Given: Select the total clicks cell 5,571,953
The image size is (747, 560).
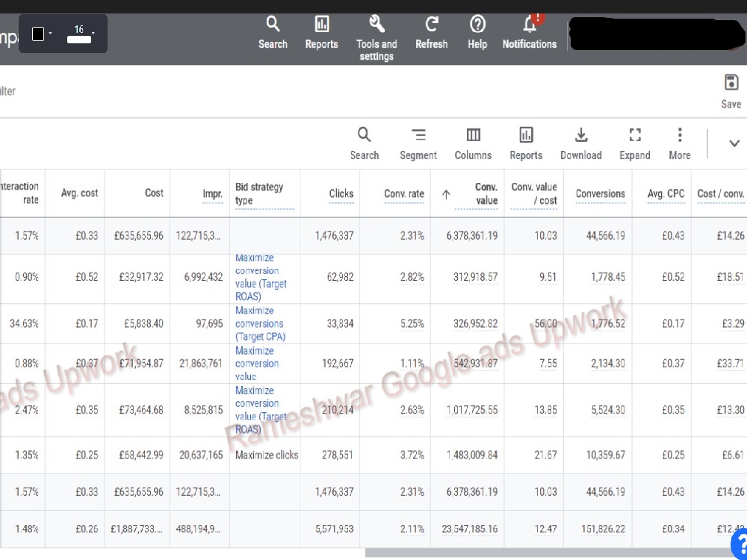Looking at the screenshot, I should click(334, 529).
